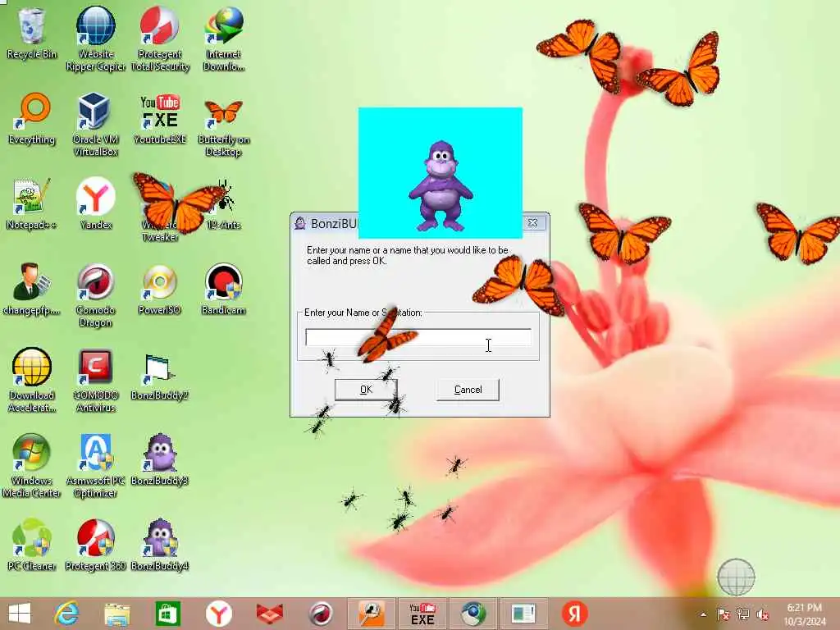840x630 pixels.
Task: Select the Everything search shortcut
Action: (x=32, y=119)
